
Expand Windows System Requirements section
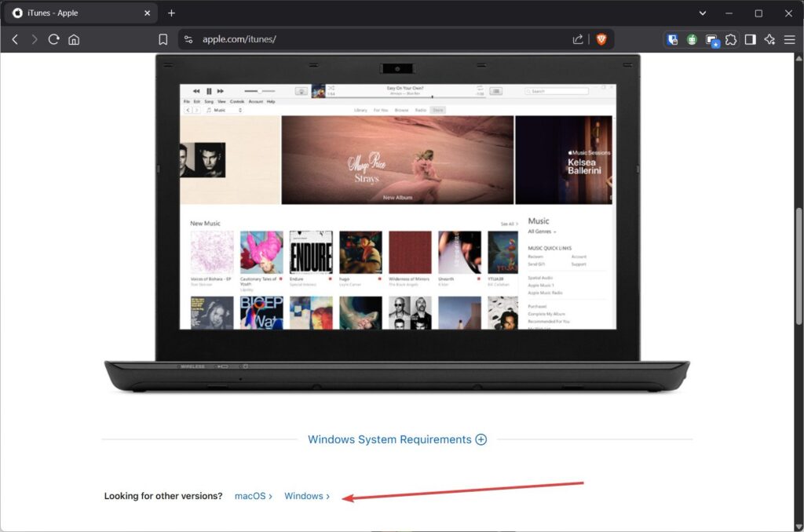(x=397, y=439)
